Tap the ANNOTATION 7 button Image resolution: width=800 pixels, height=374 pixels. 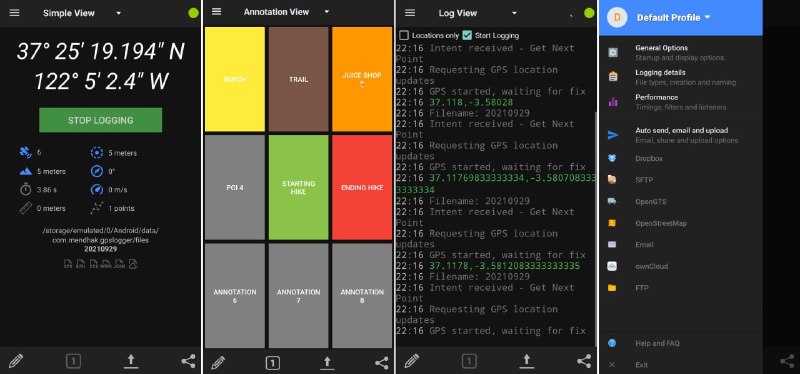(x=298, y=296)
